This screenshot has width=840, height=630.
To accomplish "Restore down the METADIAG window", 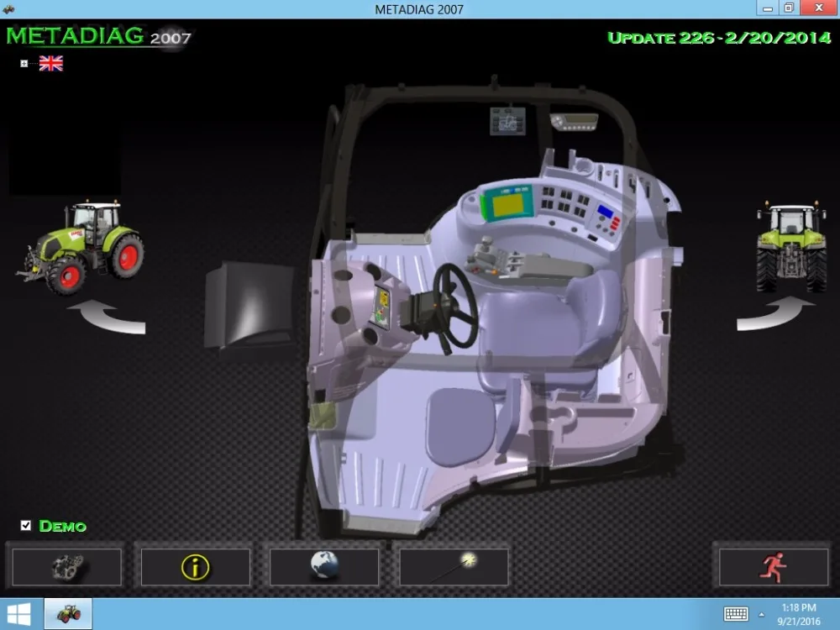I will 789,8.
